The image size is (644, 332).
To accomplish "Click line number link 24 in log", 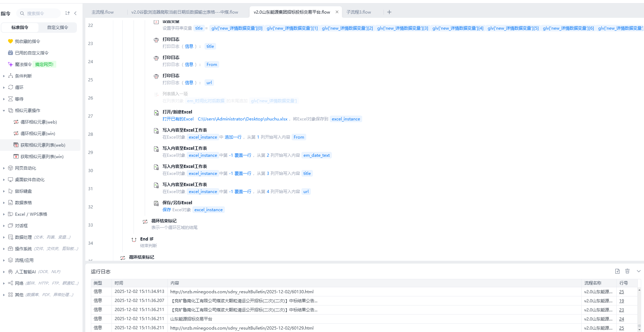I will tap(621, 319).
